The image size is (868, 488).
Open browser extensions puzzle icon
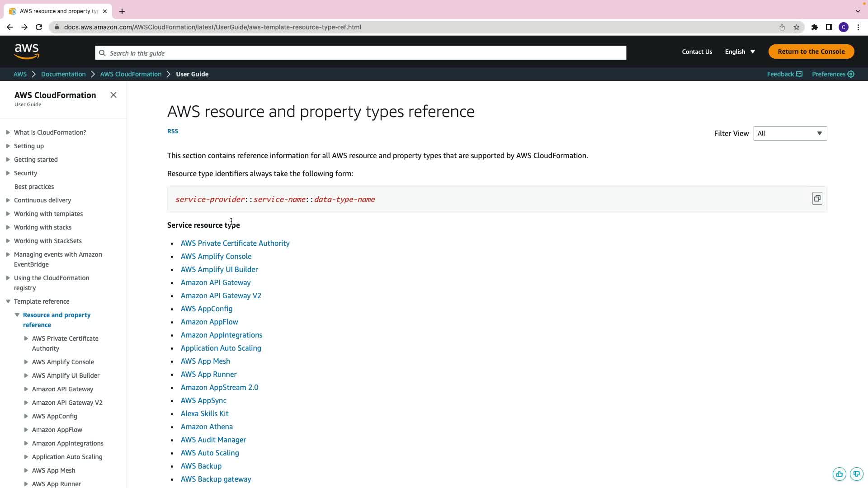click(x=814, y=27)
